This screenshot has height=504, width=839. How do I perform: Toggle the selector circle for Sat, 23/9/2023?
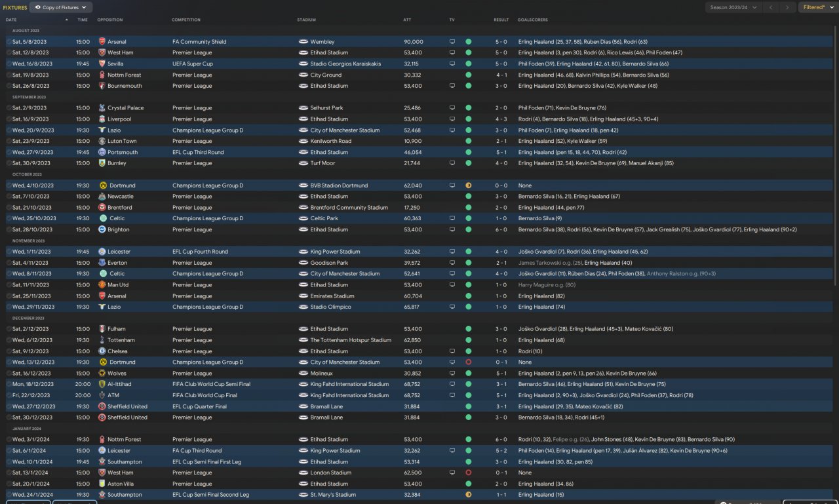(x=9, y=141)
